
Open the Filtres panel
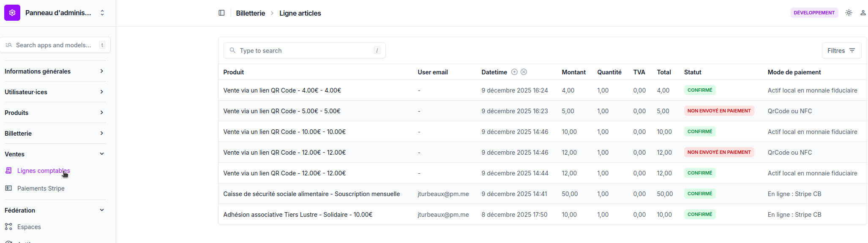(841, 51)
